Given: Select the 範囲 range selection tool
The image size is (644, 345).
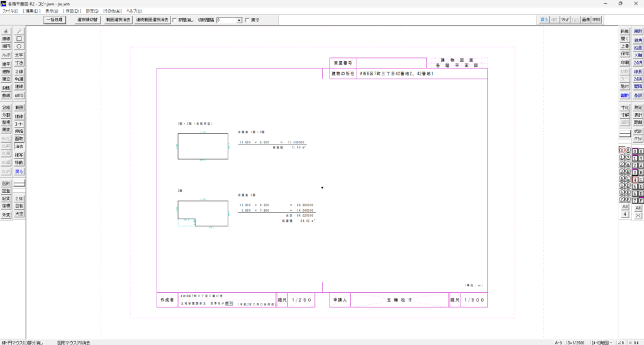Looking at the screenshot, I should [x=19, y=108].
